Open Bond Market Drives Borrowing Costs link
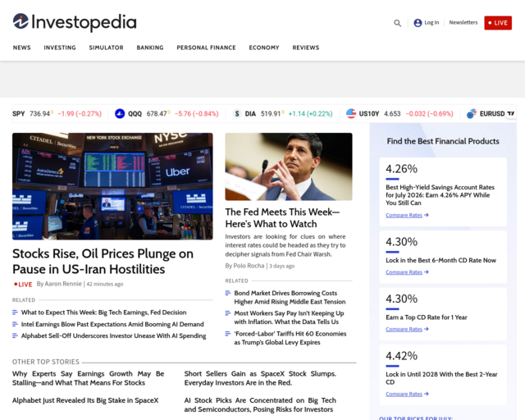The height and width of the screenshot is (420, 525). tap(290, 298)
